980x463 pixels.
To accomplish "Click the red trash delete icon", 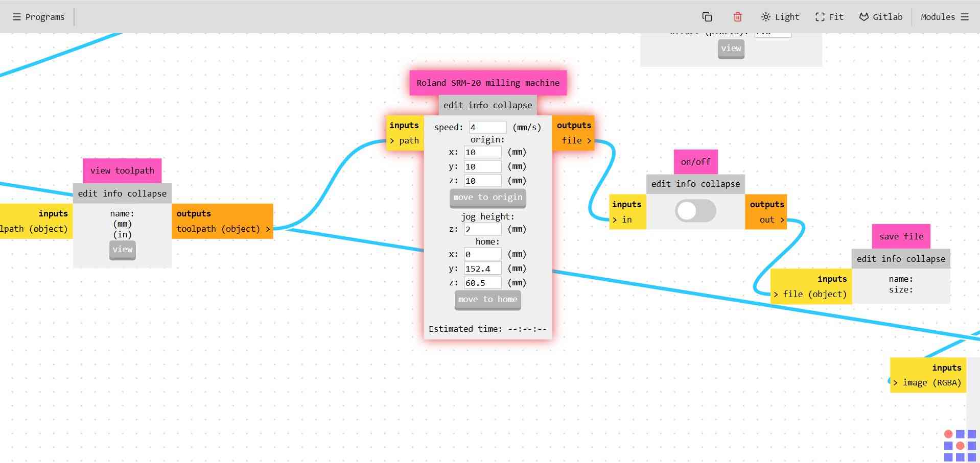I will [737, 17].
